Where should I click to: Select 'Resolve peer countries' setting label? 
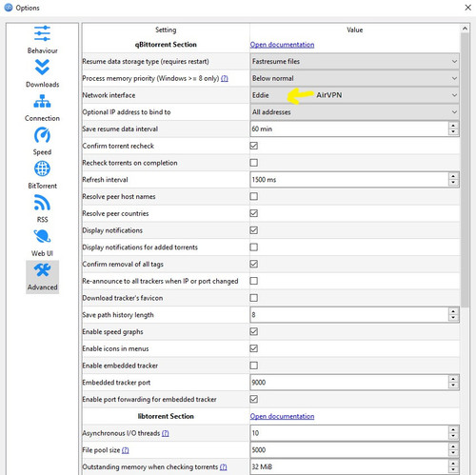point(115,213)
